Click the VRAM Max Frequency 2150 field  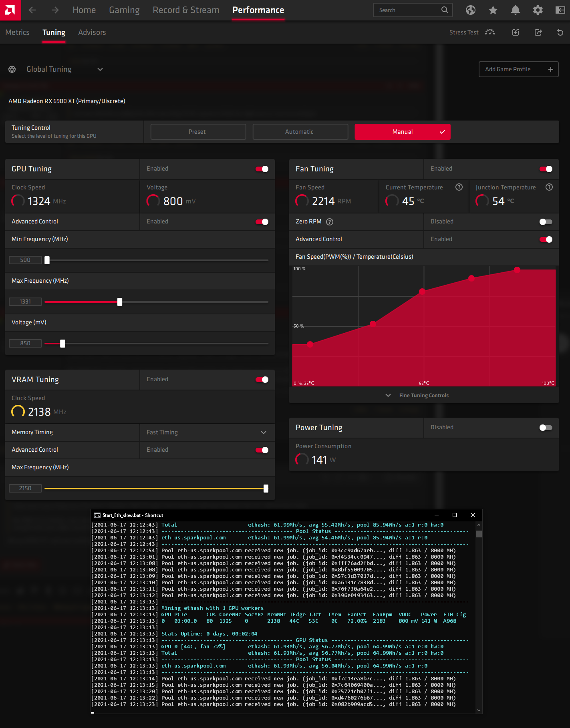[x=25, y=489]
